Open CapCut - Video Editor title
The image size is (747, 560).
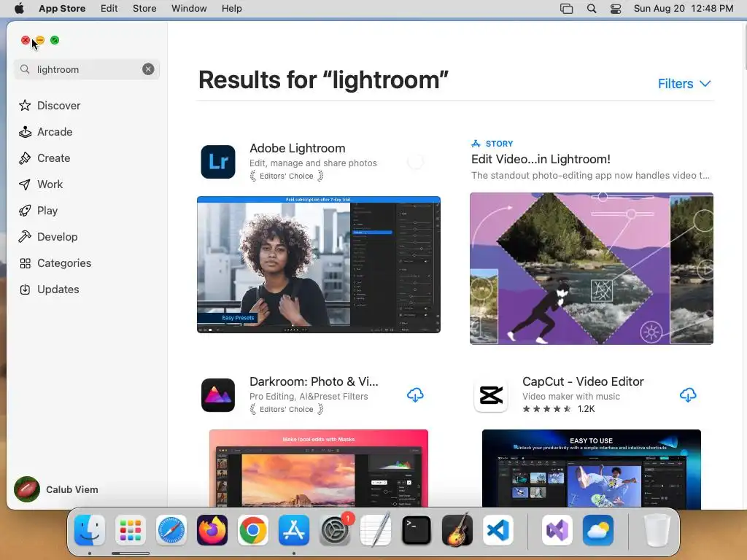point(583,381)
